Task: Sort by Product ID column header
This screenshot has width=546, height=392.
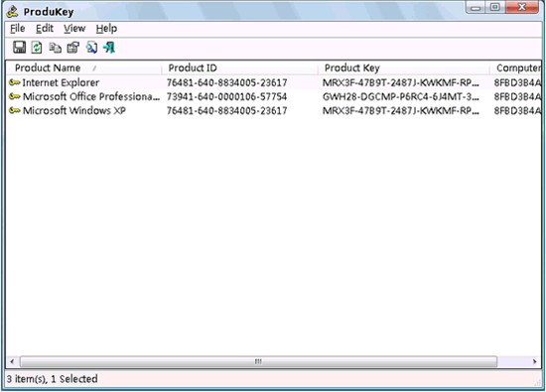Action: pyautogui.click(x=240, y=67)
